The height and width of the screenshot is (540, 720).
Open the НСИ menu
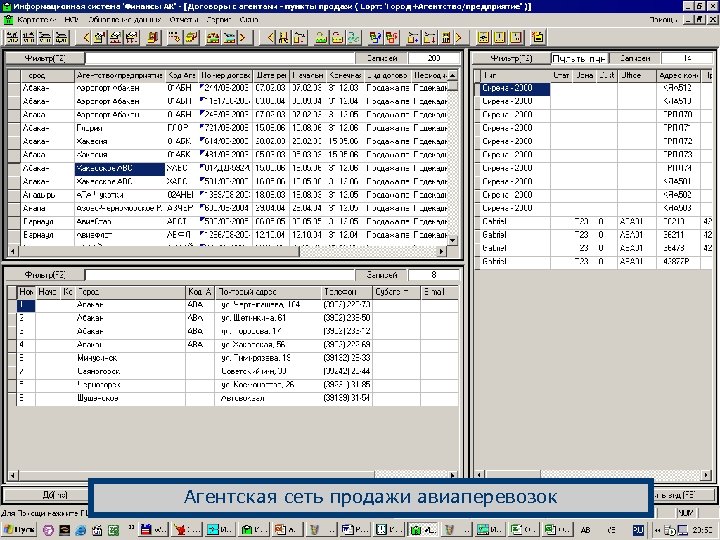coord(71,20)
